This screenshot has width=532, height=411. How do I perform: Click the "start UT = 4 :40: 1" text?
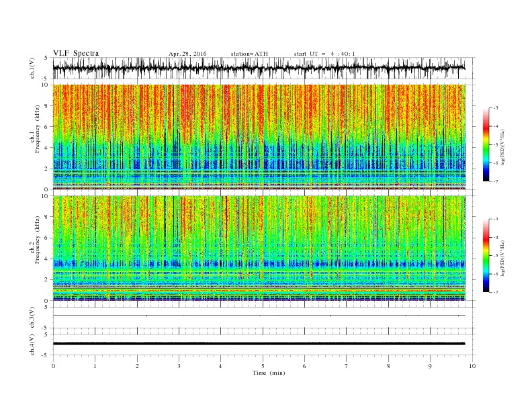tap(324, 54)
